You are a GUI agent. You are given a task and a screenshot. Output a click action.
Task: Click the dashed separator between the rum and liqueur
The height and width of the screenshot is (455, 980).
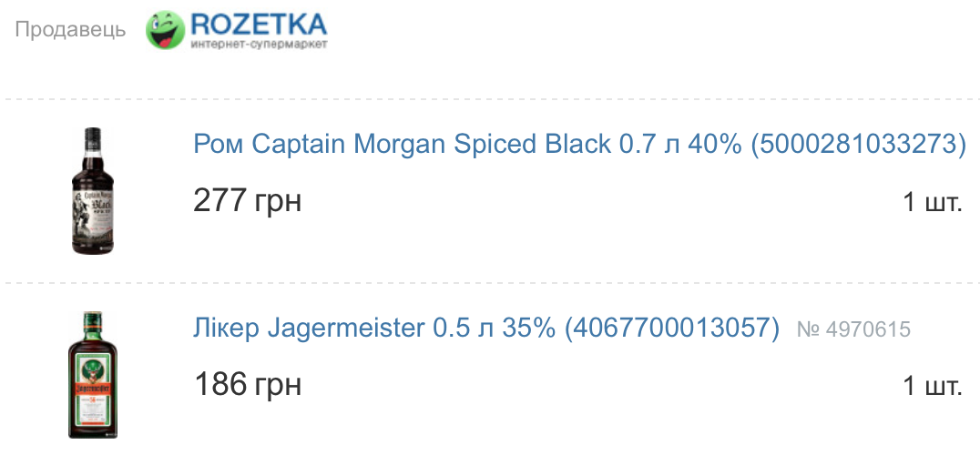[490, 283]
